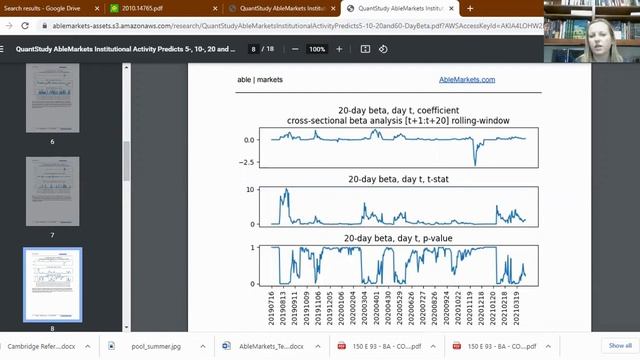Expand options for the second 150 E 93 PDF download
The width and height of the screenshot is (640, 360).
(548, 346)
